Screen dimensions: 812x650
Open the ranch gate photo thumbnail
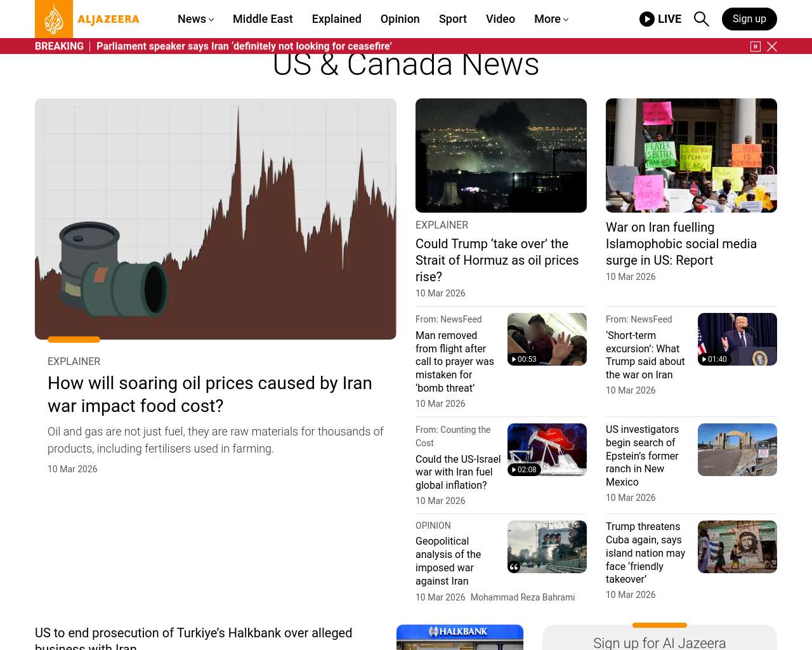click(737, 449)
